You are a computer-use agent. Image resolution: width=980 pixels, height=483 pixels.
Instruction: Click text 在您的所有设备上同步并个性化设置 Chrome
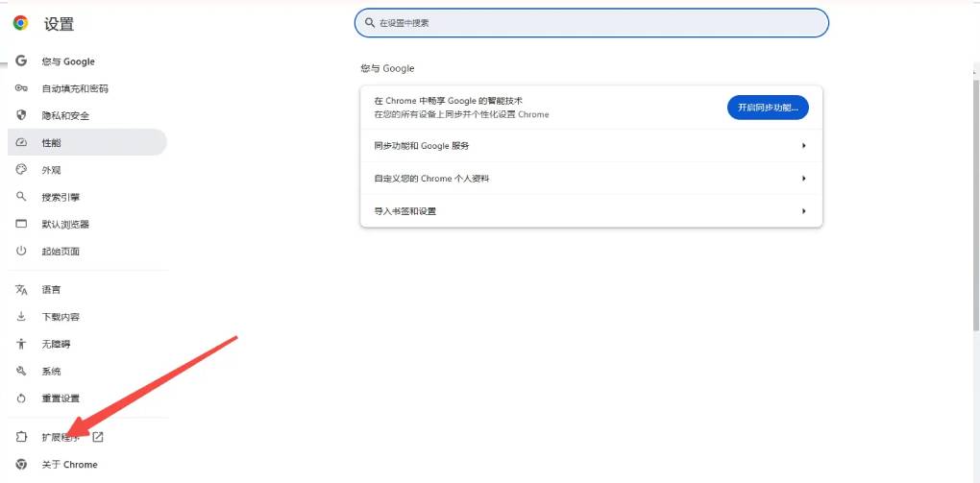[x=461, y=114]
